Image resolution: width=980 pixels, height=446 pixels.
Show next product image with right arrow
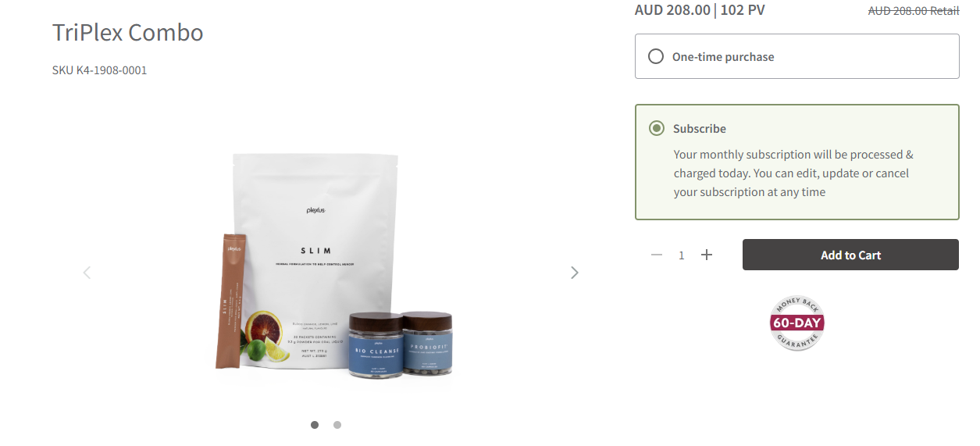coord(575,273)
